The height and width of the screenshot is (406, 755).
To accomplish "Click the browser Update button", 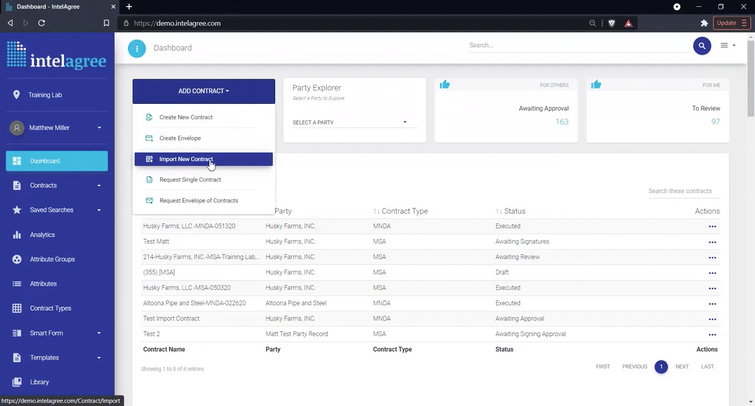I will coord(731,23).
